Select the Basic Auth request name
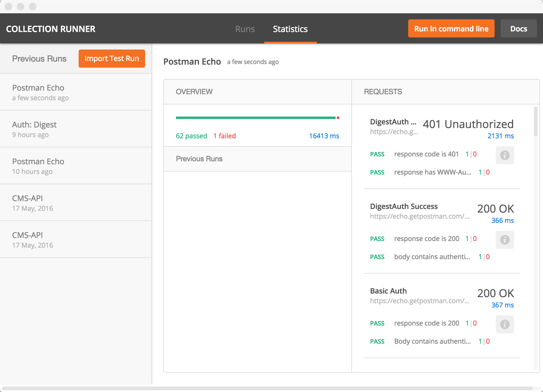This screenshot has height=392, width=543. pos(388,291)
